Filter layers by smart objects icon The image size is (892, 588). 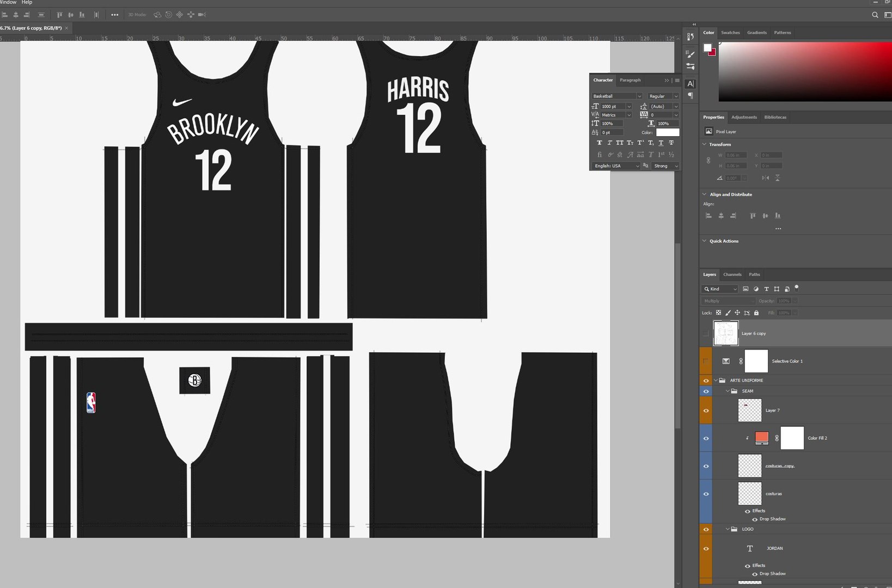click(x=787, y=289)
